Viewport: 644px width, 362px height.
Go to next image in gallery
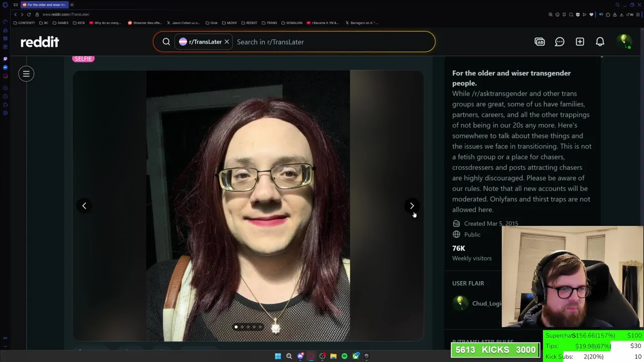point(412,206)
